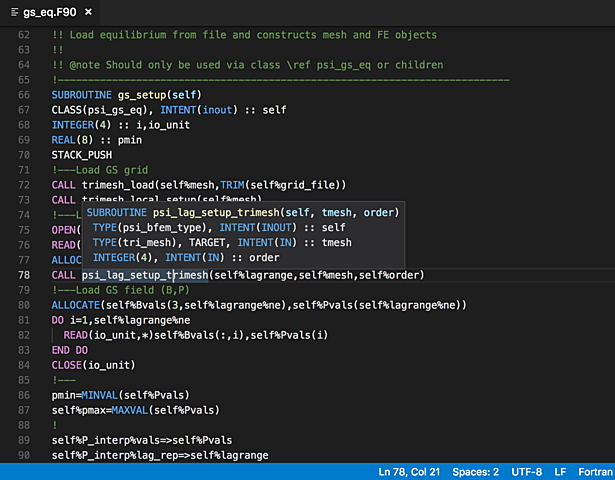615x480 pixels.
Task: Click line number 90 in the gutter
Action: (x=24, y=455)
